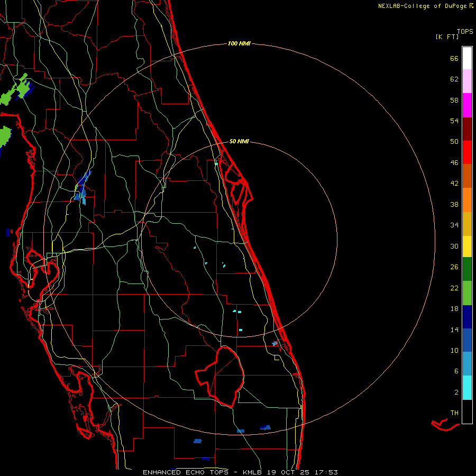Click the dark green 26 kft legend swatch

(x=467, y=269)
